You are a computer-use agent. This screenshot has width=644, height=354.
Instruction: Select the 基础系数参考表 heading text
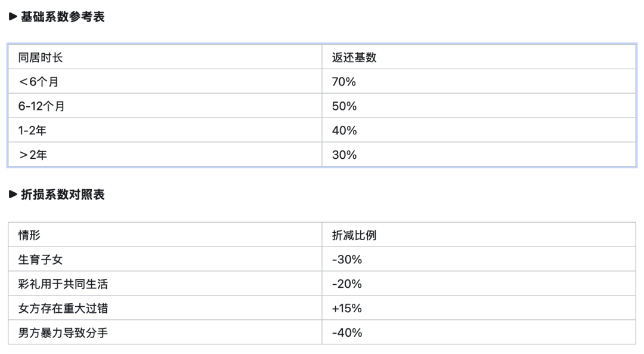pyautogui.click(x=63, y=17)
